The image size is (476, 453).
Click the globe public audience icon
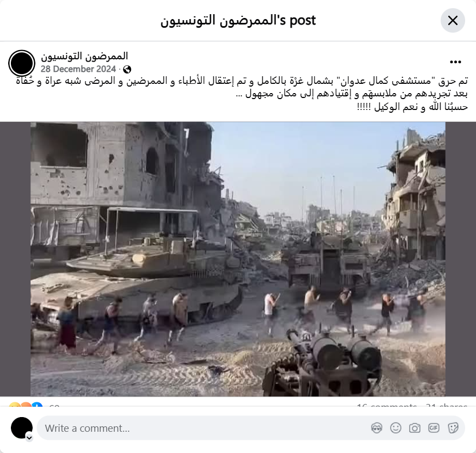(127, 70)
